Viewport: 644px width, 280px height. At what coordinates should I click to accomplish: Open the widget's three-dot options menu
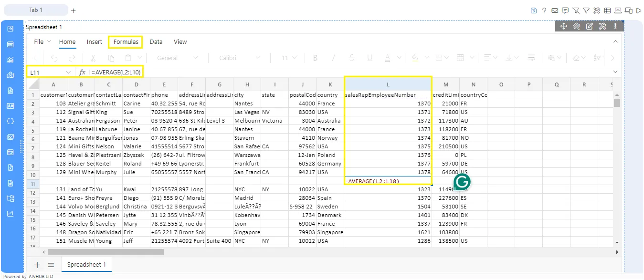click(x=615, y=26)
